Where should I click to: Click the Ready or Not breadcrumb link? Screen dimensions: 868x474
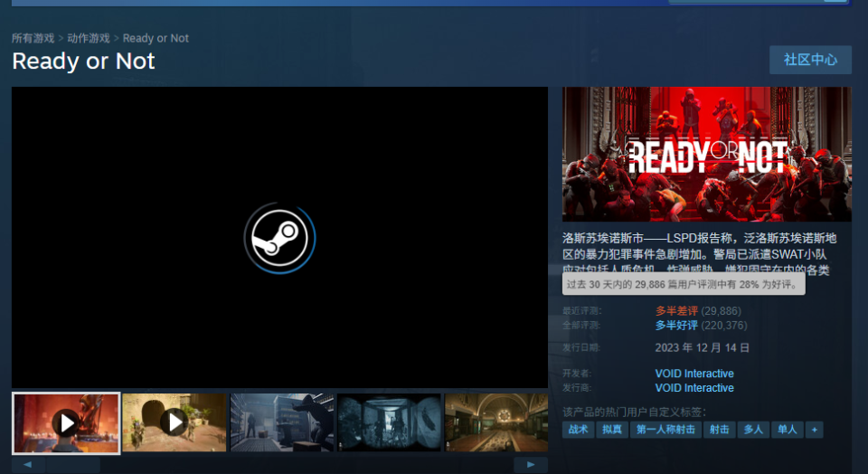click(156, 38)
